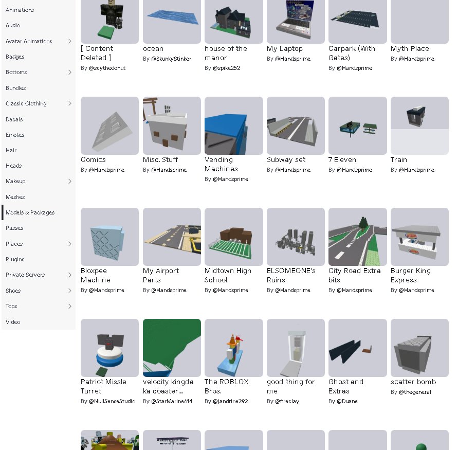Open the Patriot Missle Turret thumbnail
Screen dimensions: 476x450
click(x=109, y=348)
